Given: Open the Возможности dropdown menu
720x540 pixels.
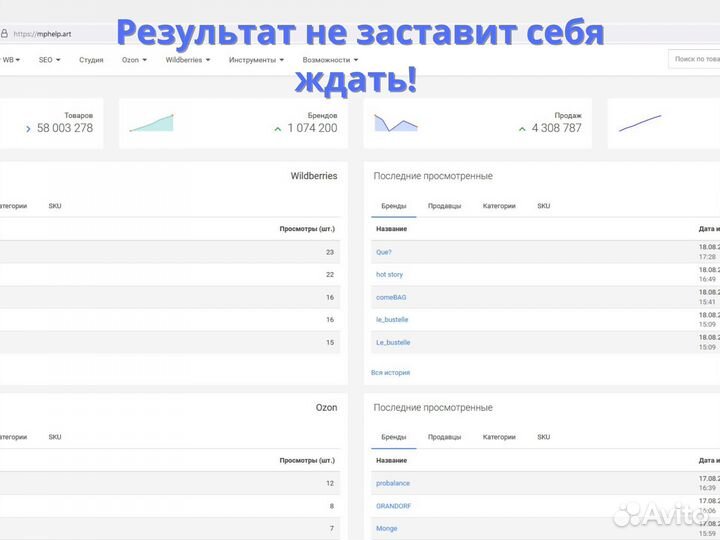Looking at the screenshot, I should (x=330, y=60).
